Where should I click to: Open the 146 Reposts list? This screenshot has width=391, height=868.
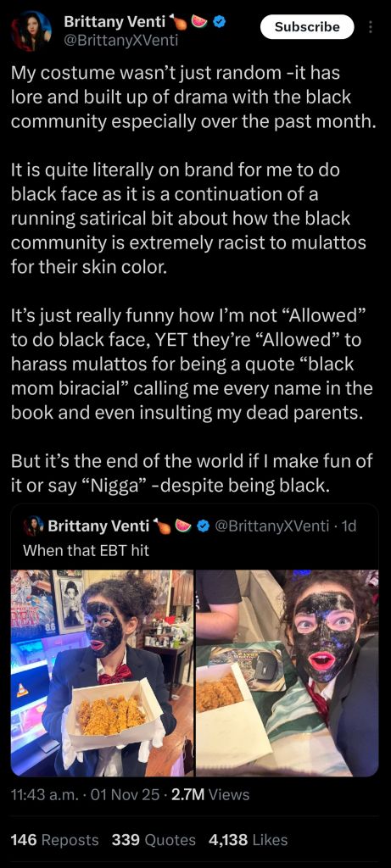pyautogui.click(x=55, y=840)
